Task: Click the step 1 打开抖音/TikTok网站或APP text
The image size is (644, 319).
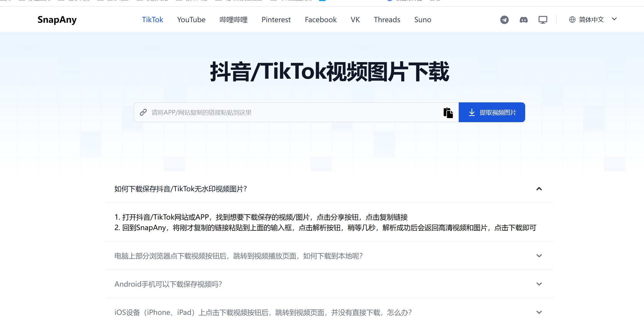Action: 261,217
